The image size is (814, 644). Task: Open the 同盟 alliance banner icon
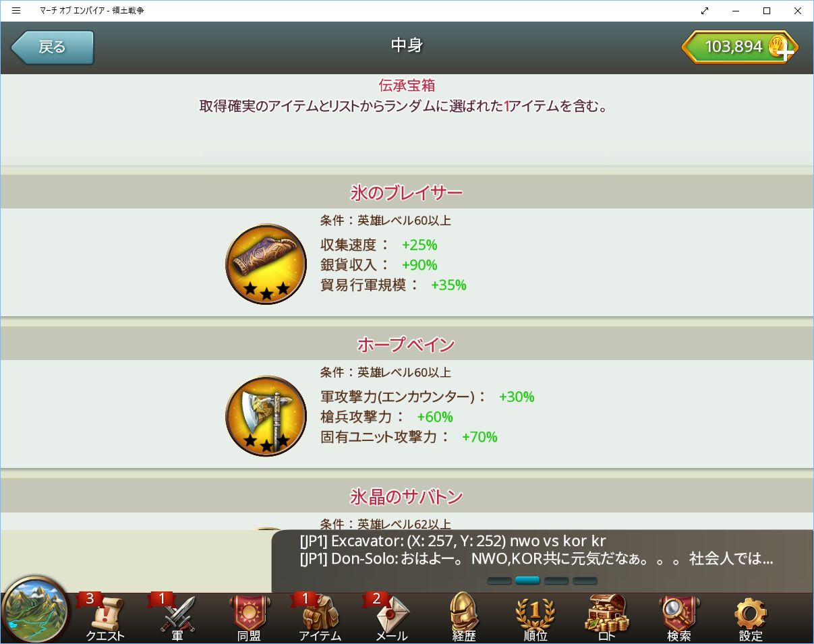tap(250, 617)
